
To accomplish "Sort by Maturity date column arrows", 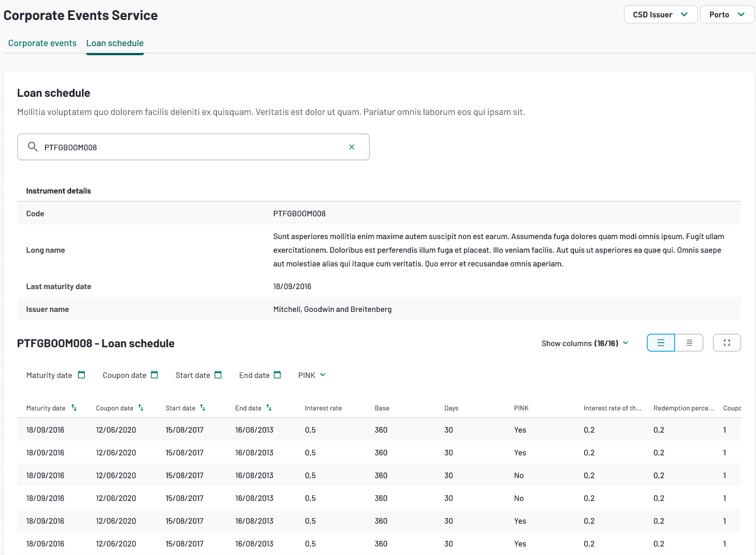I will click(74, 408).
